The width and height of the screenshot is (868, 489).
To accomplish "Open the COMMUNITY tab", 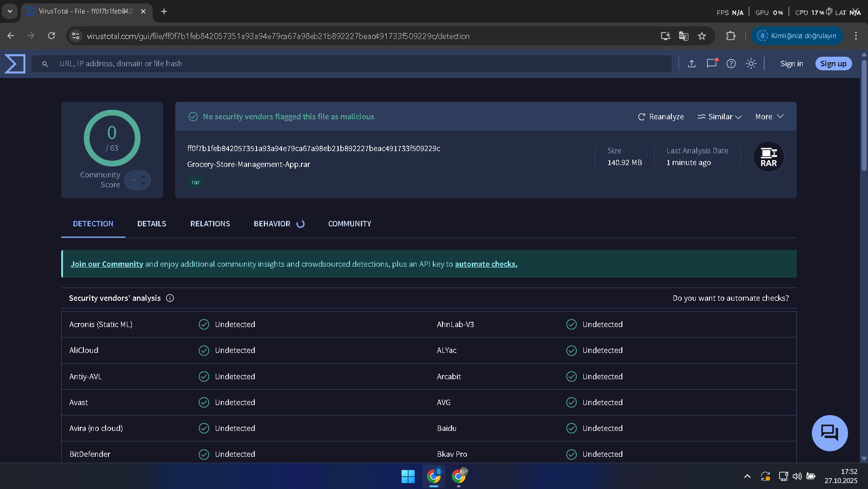I will [x=349, y=224].
